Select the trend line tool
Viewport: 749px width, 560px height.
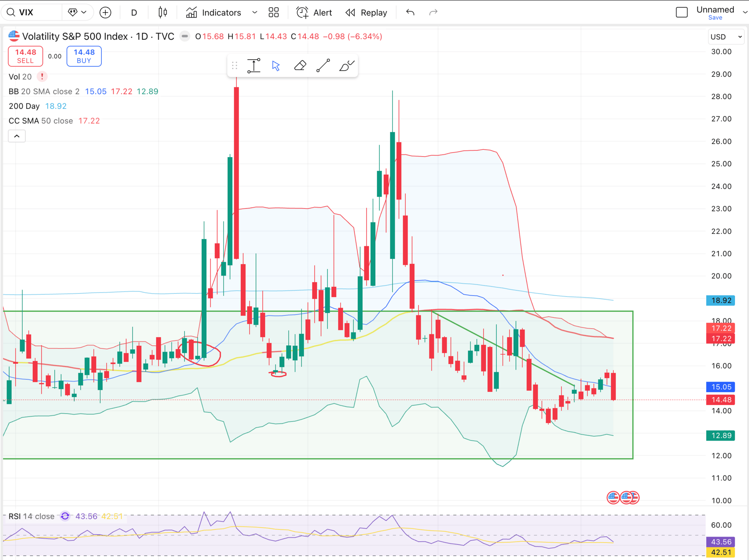coord(323,66)
